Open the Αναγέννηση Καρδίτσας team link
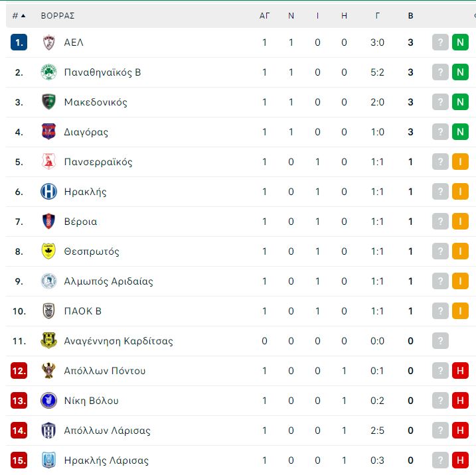 click(x=118, y=341)
